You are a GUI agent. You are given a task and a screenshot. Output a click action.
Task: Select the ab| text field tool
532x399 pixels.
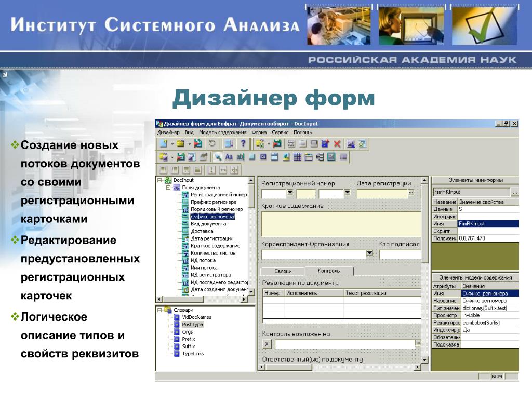(240, 157)
